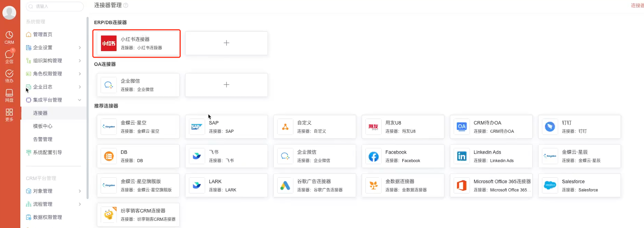Click the Facebook logo icon
Image resolution: width=644 pixels, height=228 pixels.
pyautogui.click(x=373, y=156)
